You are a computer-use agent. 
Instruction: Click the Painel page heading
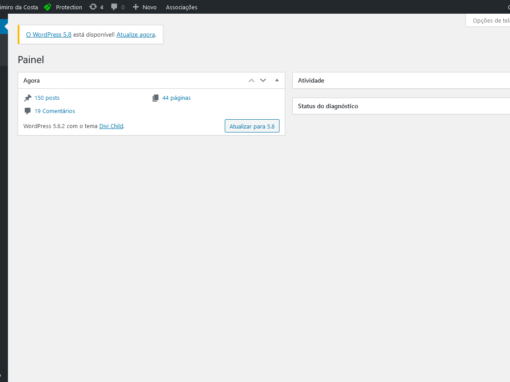click(31, 60)
